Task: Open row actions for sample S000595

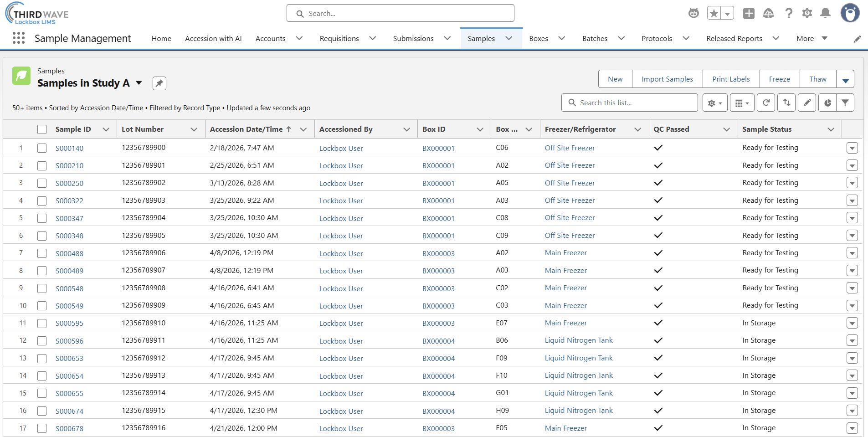Action: 852,323
